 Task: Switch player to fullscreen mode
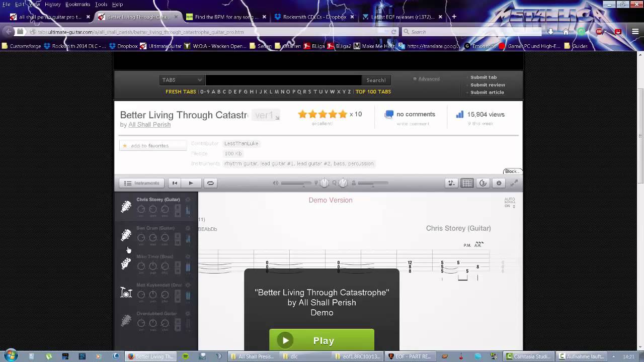tap(514, 183)
